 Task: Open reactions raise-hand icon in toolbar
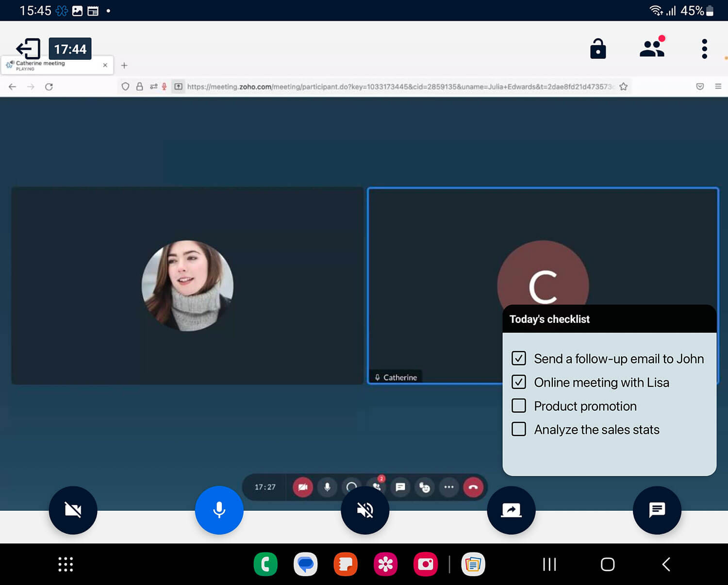click(x=425, y=487)
